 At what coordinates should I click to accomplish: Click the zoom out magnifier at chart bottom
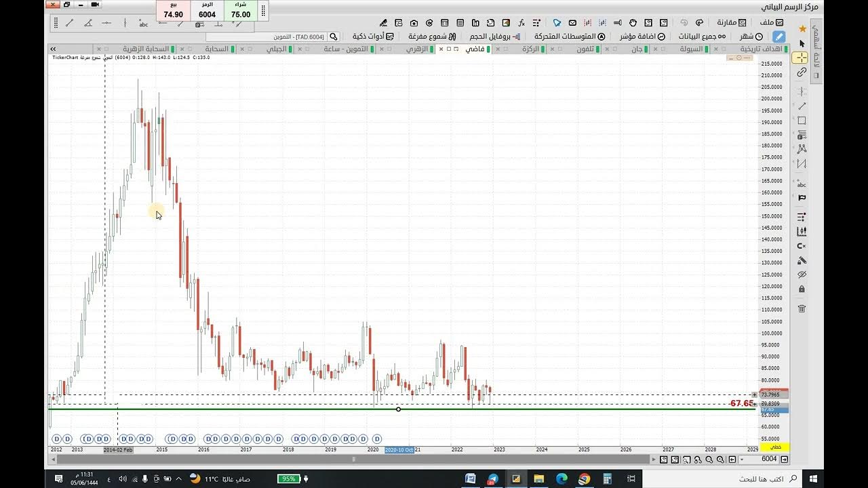[709, 460]
